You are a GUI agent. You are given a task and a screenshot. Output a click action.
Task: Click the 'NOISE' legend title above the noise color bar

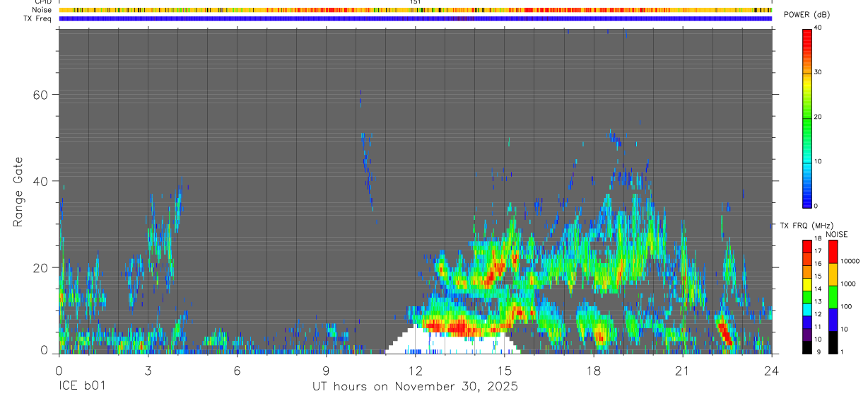click(836, 234)
